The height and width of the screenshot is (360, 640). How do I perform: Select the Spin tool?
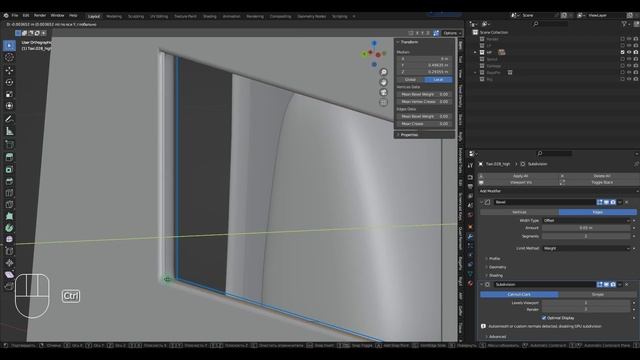tap(9, 228)
